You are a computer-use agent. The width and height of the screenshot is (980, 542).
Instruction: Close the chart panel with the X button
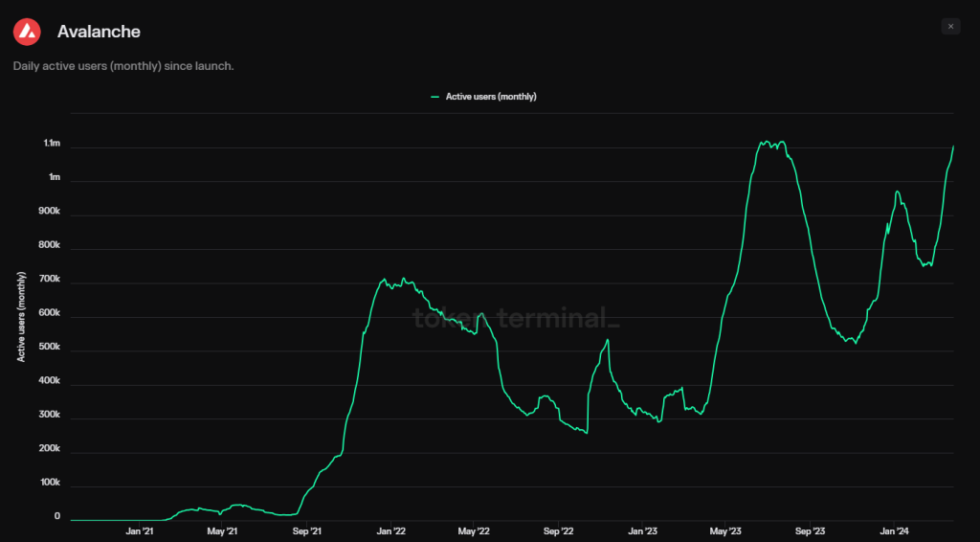coord(950,27)
